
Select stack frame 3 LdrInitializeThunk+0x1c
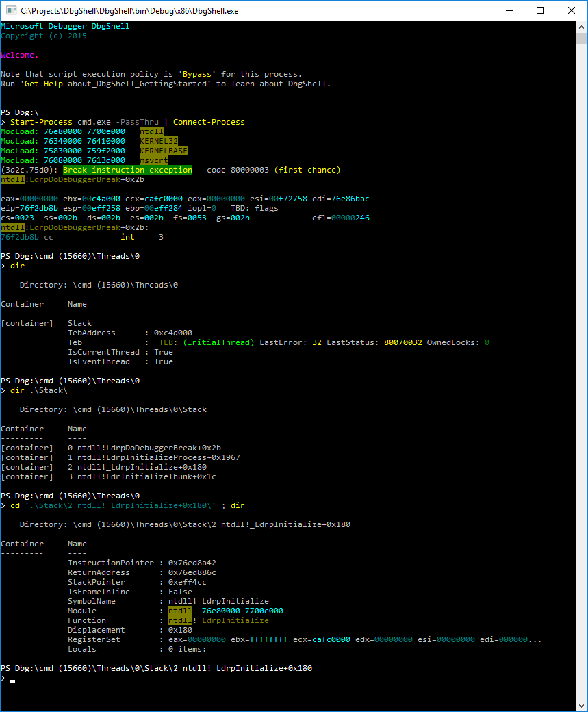pos(146,476)
